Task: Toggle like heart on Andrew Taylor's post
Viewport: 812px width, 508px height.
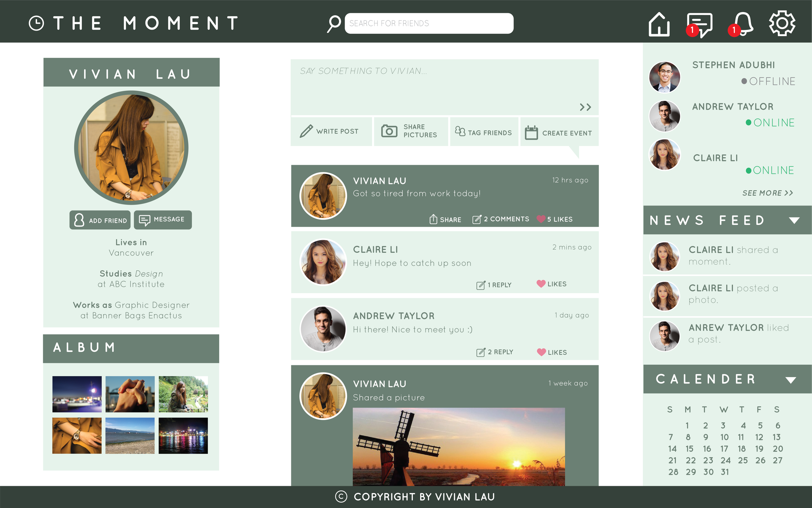Action: [541, 352]
